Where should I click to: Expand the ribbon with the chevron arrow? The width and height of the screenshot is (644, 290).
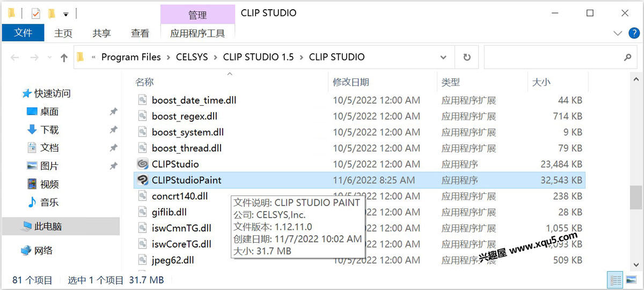618,33
